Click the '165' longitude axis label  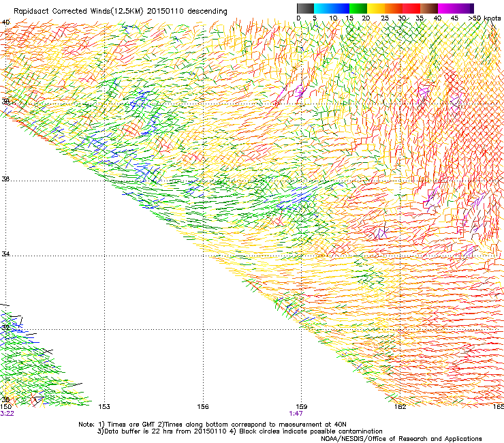[x=499, y=407]
